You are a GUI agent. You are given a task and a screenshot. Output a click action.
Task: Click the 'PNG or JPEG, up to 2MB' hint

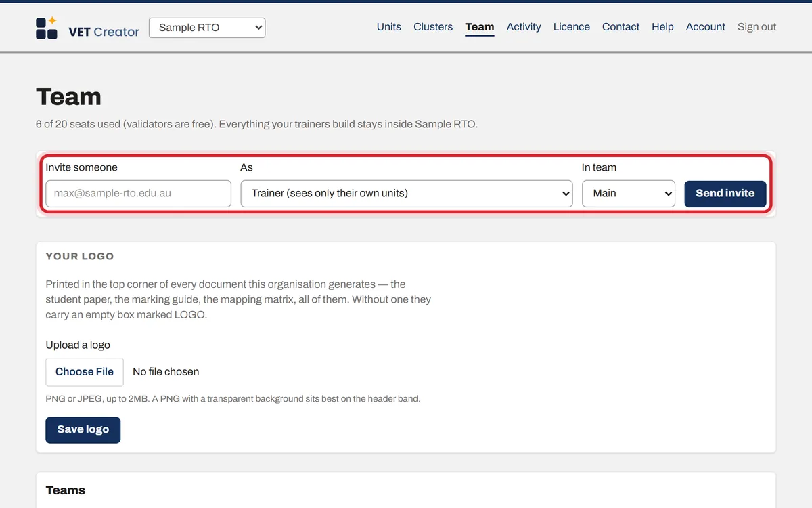click(233, 399)
